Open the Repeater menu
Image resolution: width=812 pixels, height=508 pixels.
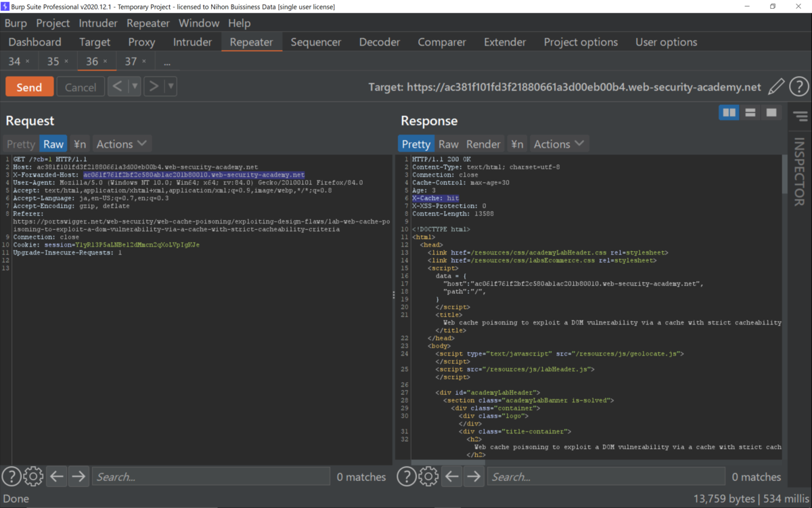point(148,23)
